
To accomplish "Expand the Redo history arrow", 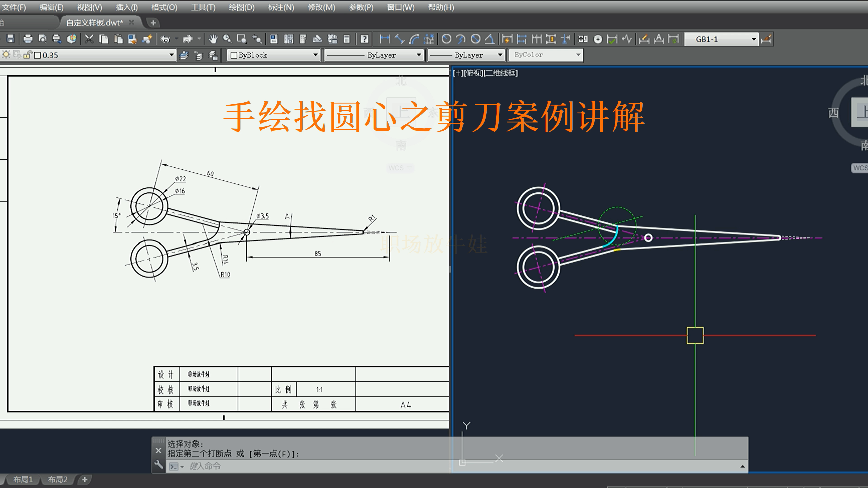I will [199, 39].
